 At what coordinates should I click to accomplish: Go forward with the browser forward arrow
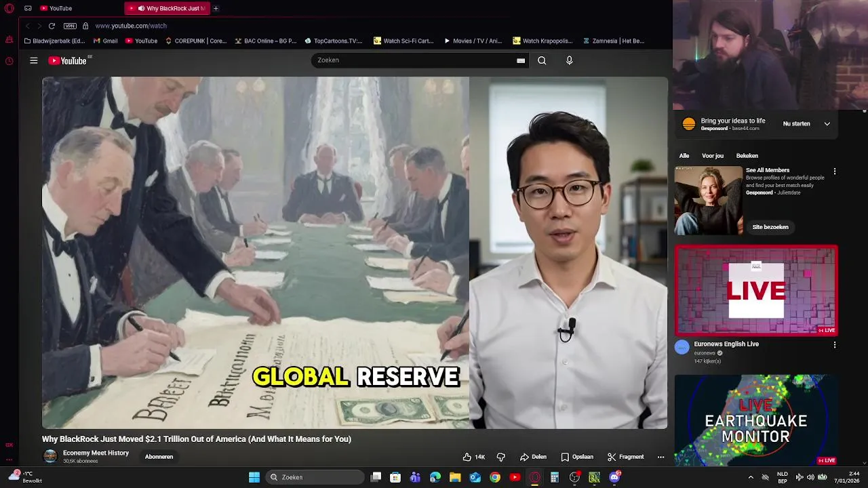pos(39,26)
